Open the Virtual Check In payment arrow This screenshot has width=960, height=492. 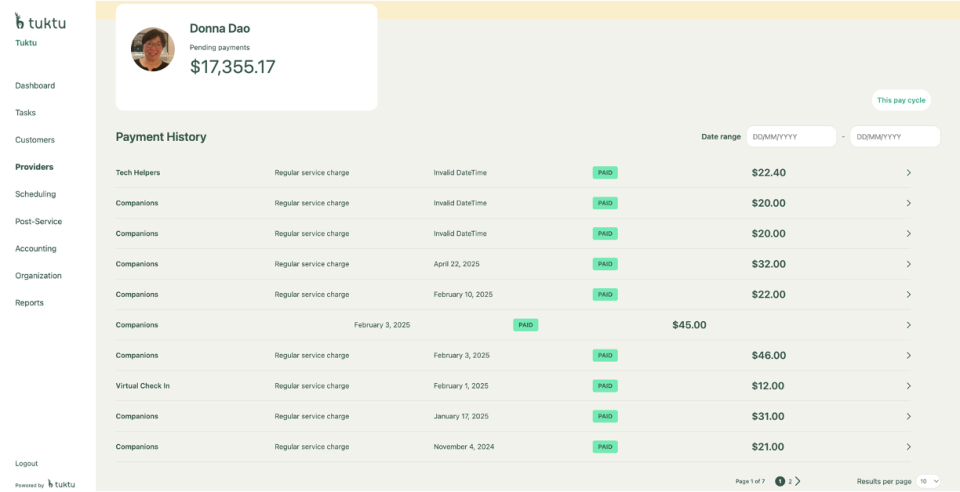click(x=908, y=386)
